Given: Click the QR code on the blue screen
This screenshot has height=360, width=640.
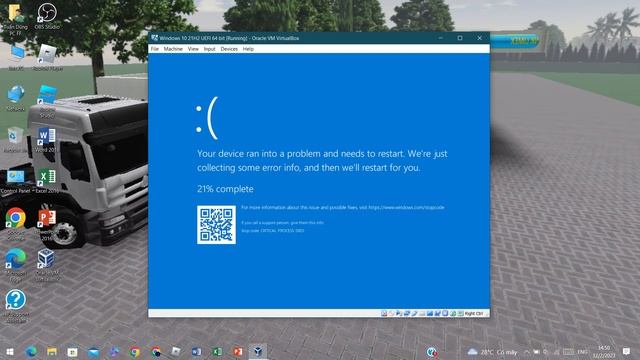Looking at the screenshot, I should tap(216, 225).
